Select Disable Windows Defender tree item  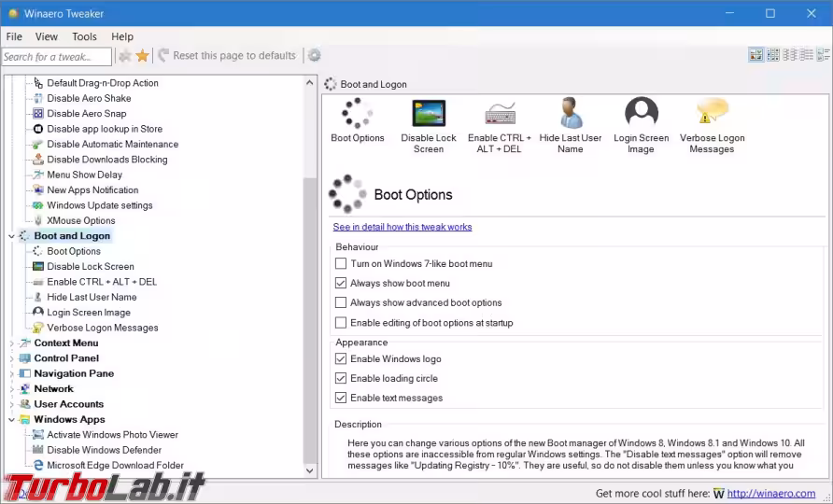point(104,451)
